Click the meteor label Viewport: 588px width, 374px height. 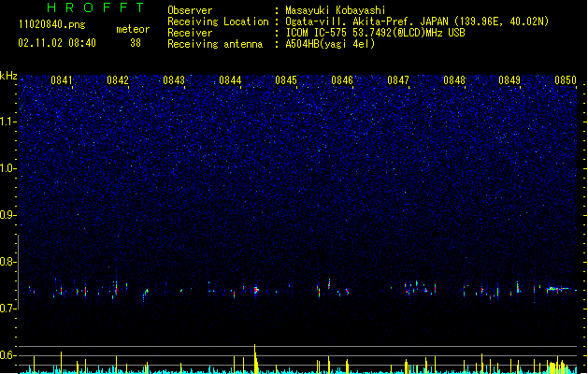[133, 29]
